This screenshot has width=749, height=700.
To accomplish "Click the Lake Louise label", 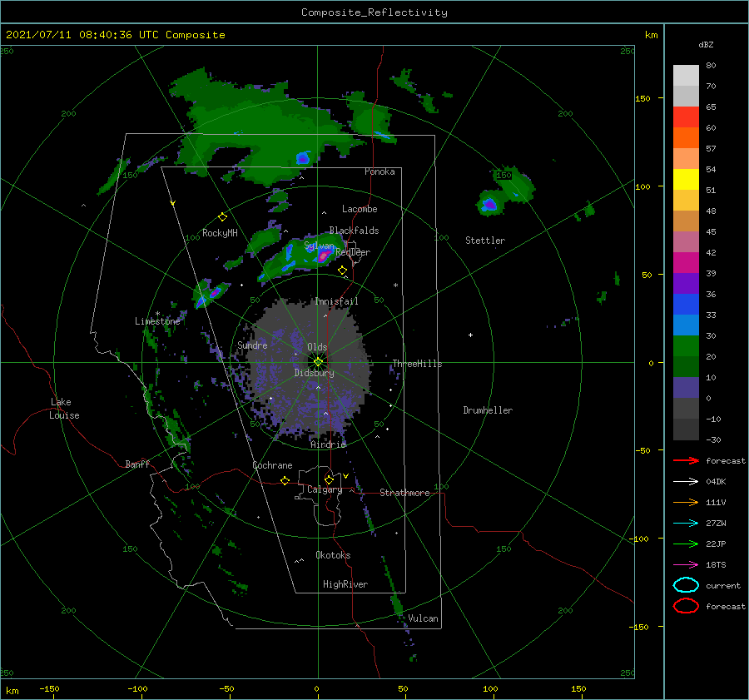I will click(64, 409).
